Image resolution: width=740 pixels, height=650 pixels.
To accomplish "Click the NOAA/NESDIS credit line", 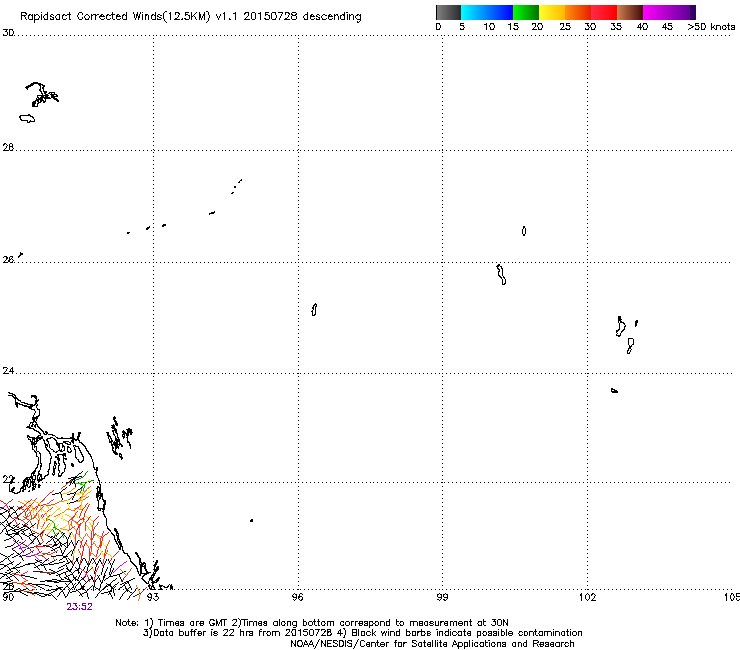I will pyautogui.click(x=432, y=644).
